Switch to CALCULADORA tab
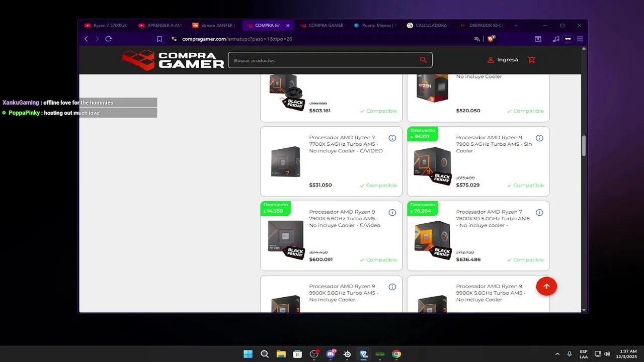Viewport: 644px width, 362px height. coord(429,26)
